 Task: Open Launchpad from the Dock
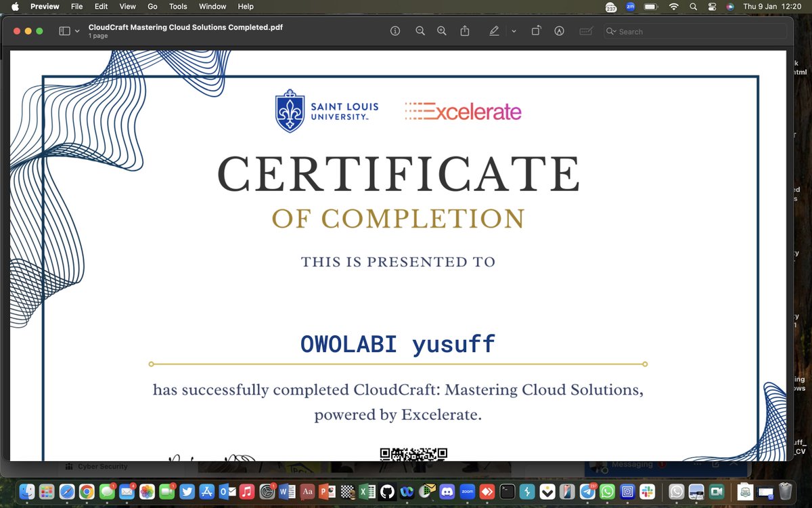47,492
